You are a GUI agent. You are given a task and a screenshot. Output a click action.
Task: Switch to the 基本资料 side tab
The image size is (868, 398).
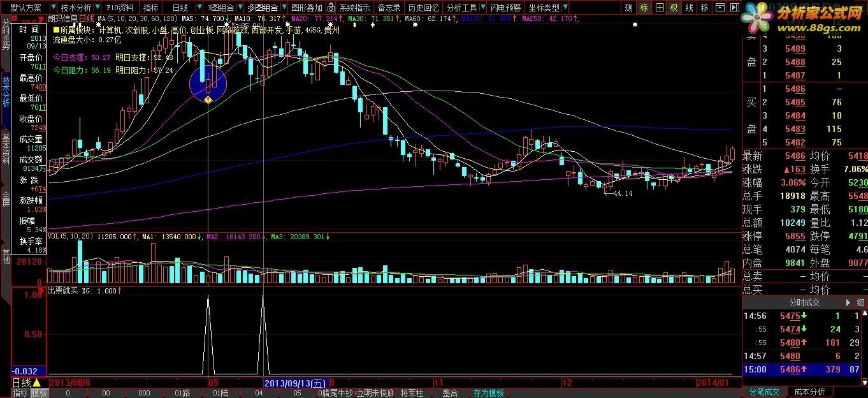(6, 148)
